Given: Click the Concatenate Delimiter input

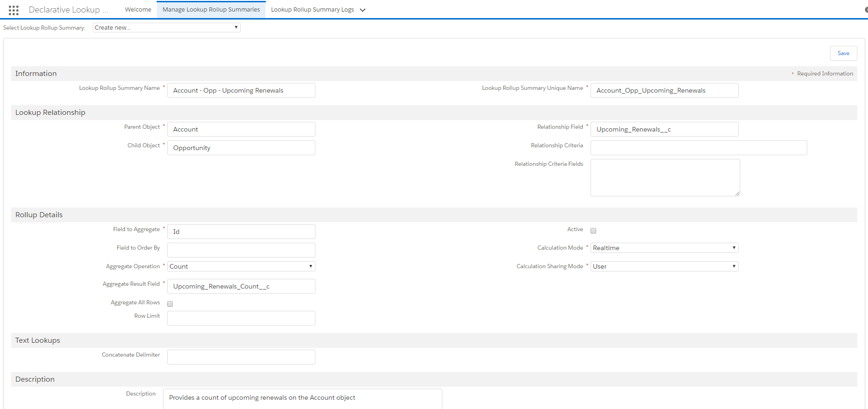Looking at the screenshot, I should (241, 357).
